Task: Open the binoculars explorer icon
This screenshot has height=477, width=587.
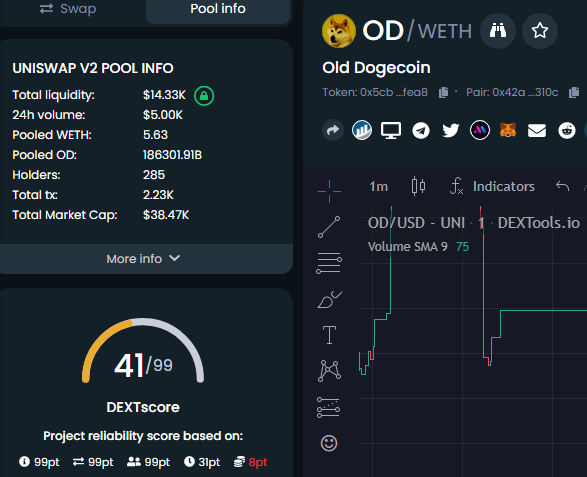Action: (498, 31)
